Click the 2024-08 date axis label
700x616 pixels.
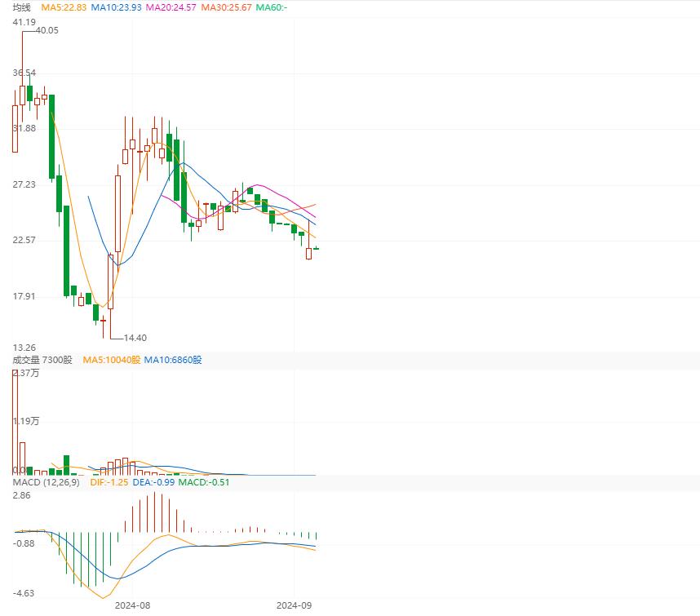point(133,605)
